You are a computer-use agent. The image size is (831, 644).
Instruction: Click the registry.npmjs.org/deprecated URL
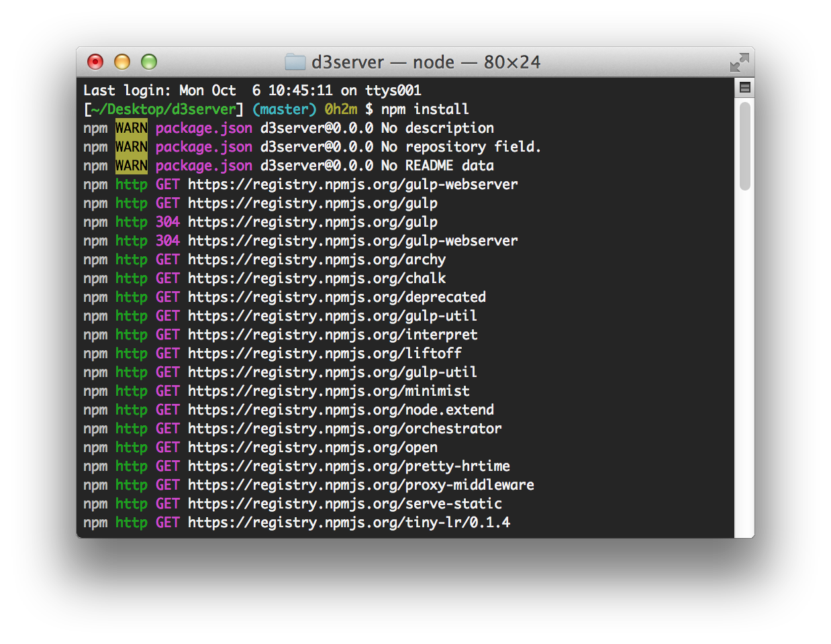[x=337, y=297]
